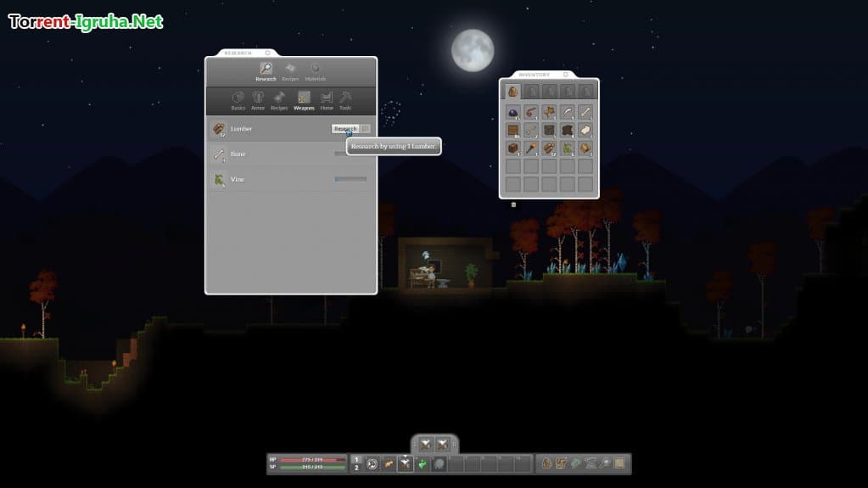This screenshot has width=868, height=488.
Task: Select the green item in the hotbar
Action: click(x=423, y=463)
